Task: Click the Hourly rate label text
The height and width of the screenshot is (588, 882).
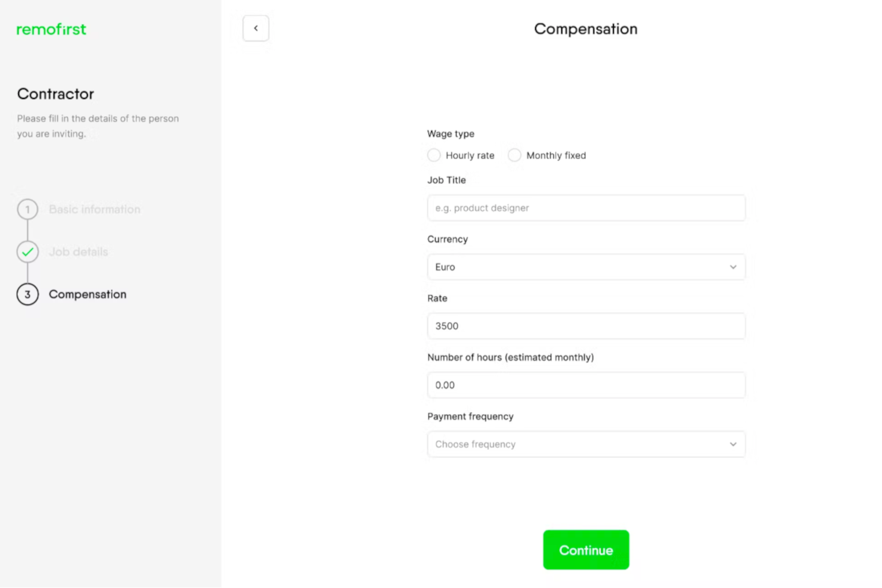Action: [x=470, y=155]
